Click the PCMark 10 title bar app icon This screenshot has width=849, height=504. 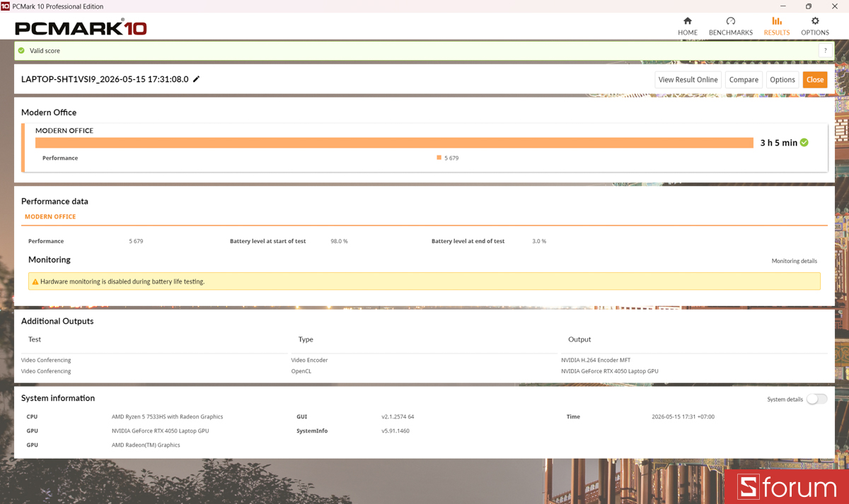tap(6, 6)
